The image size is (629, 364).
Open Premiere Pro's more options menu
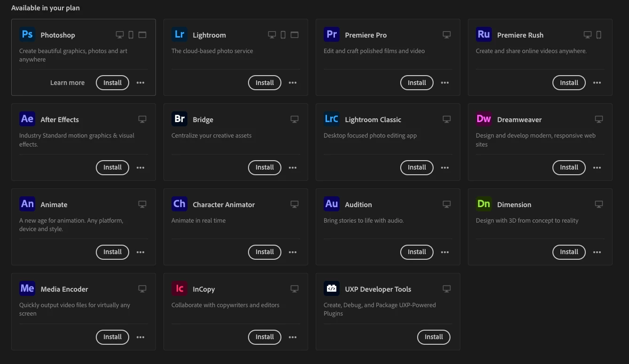point(445,83)
